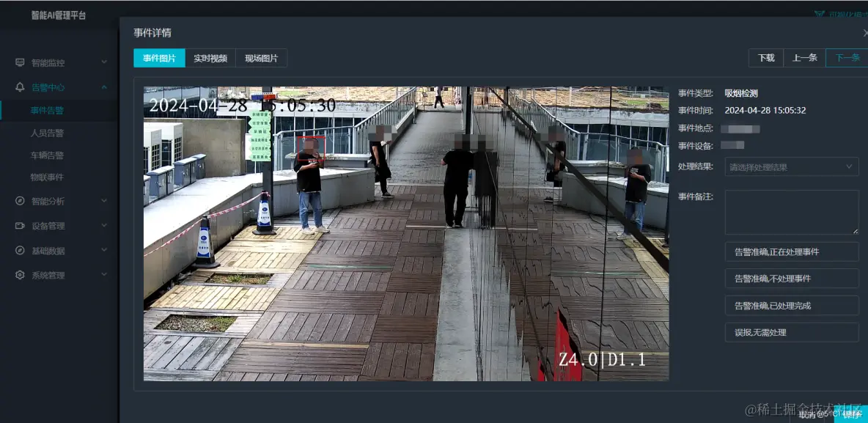
Task: Click the 事件详情 dialog title
Action: [152, 33]
